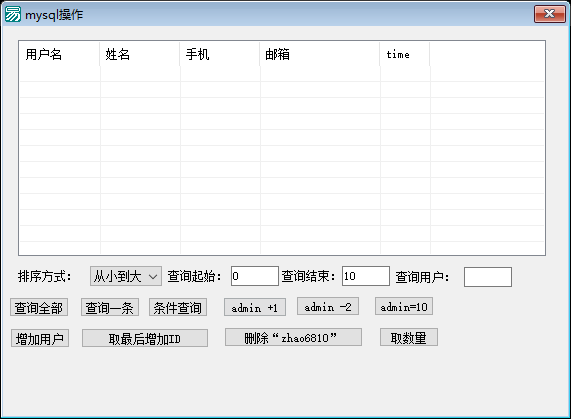Click the 取最后增加ID button

pos(145,339)
